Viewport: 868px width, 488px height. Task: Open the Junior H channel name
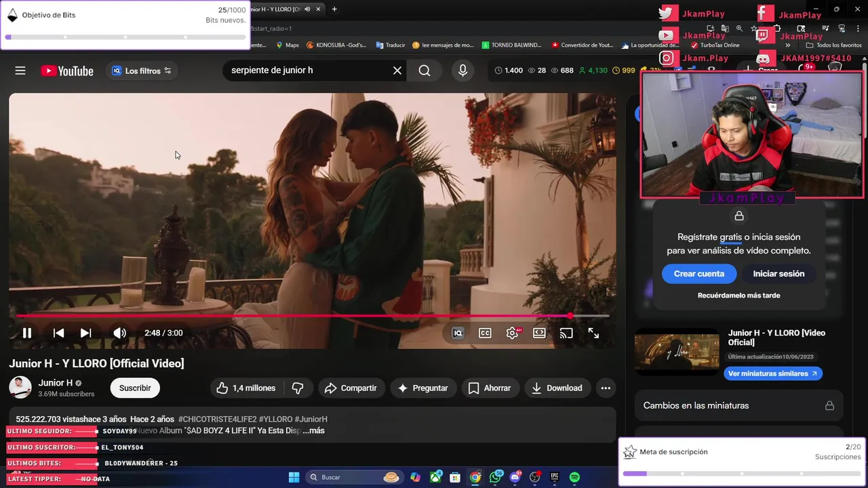(56, 383)
